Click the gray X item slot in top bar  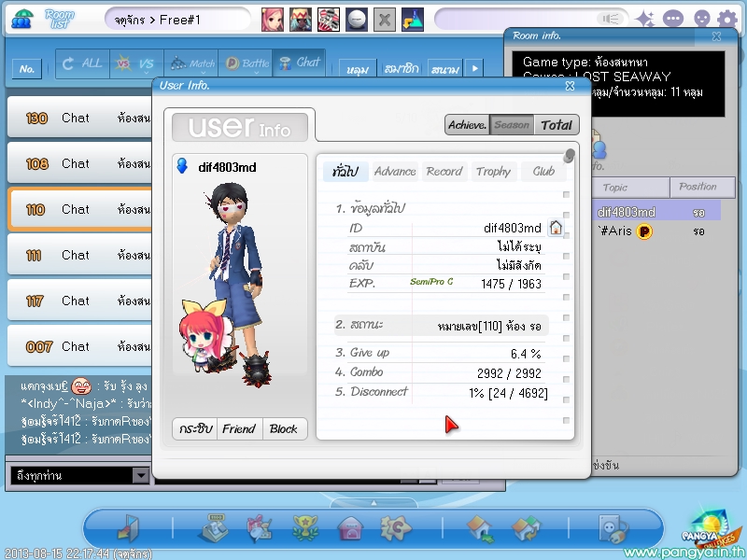click(385, 20)
